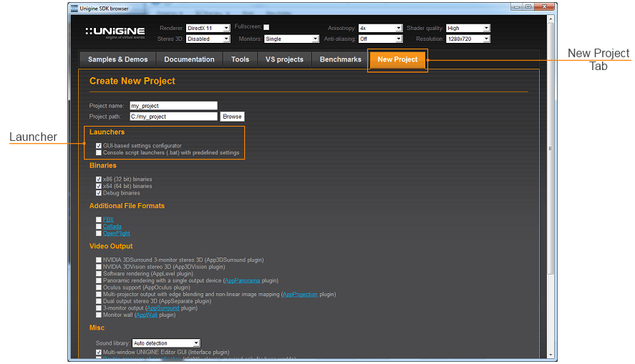
Task: Click the scrollbar up arrow
Action: tap(551, 19)
